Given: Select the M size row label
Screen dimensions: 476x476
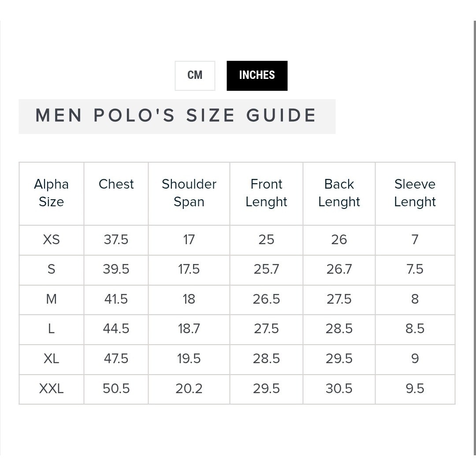Looking at the screenshot, I should coord(51,299).
